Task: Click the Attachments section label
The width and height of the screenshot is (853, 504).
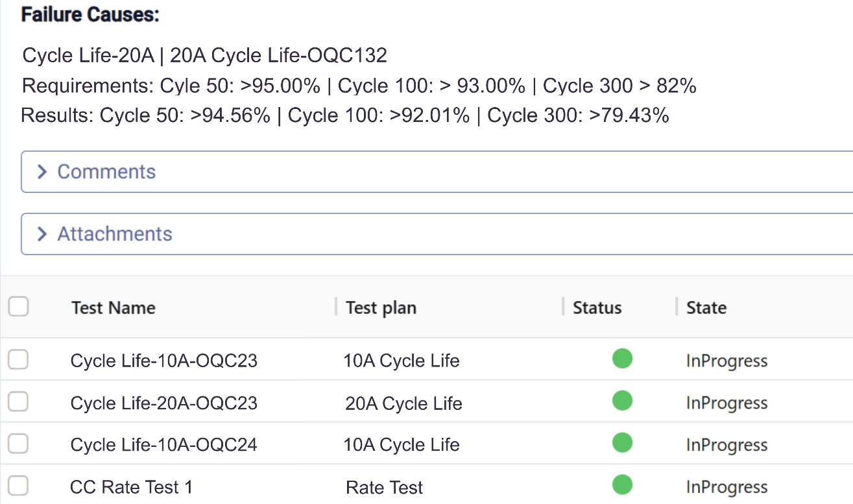Action: click(x=115, y=234)
